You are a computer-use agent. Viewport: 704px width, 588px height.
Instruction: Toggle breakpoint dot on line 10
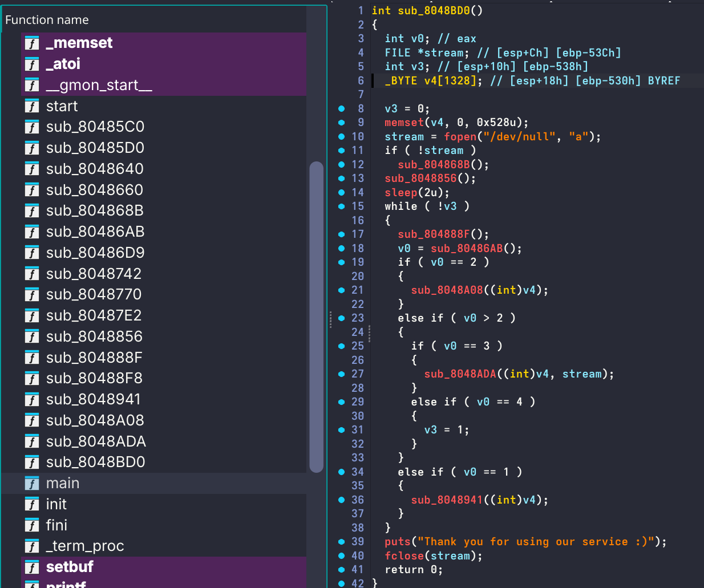341,136
